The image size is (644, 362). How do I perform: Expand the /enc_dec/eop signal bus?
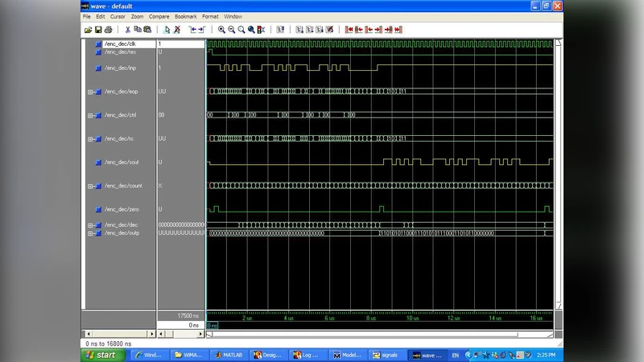[x=90, y=92]
